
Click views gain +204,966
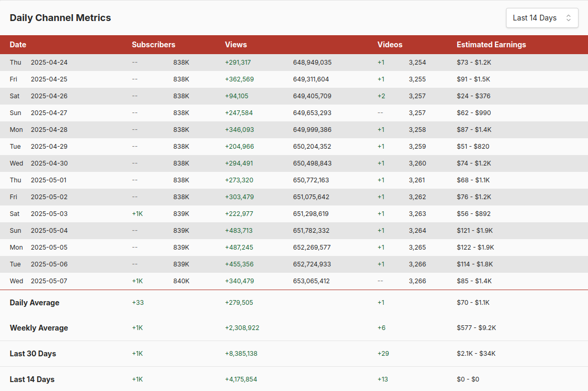239,147
